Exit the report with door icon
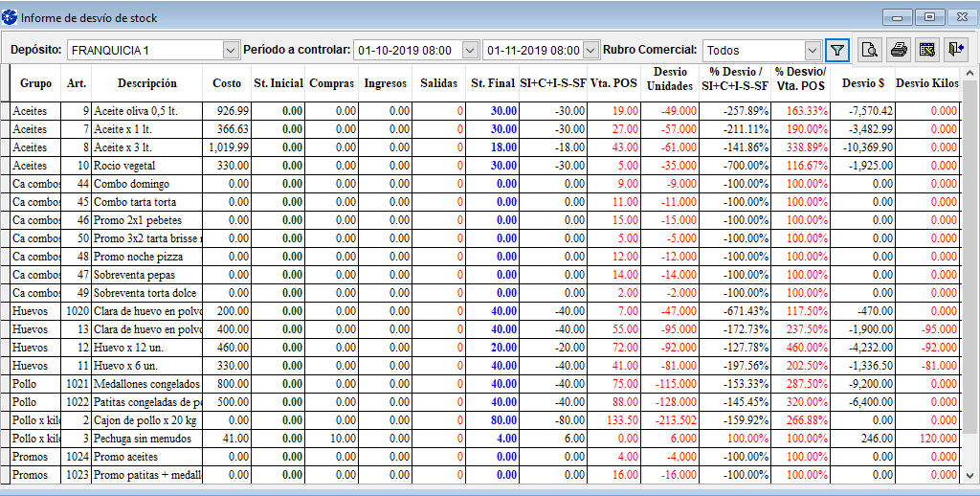980x496 pixels. coord(955,50)
